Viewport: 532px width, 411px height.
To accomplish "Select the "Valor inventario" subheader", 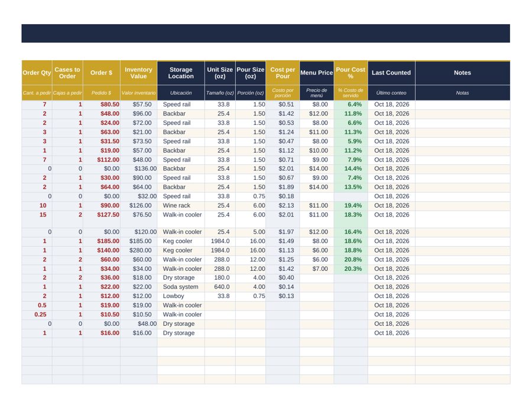I will pyautogui.click(x=138, y=93).
